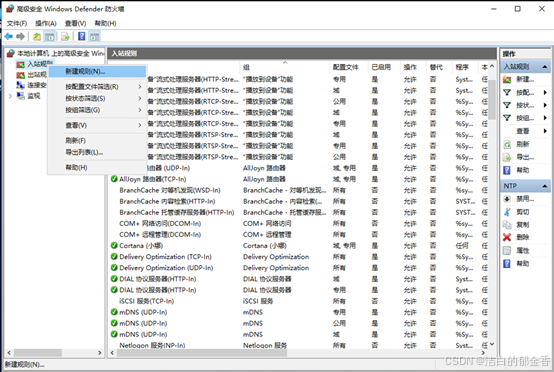Viewport: 554px width, 372px height.
Task: Expand 按配... filter by profile in actions pane
Action: click(x=525, y=93)
